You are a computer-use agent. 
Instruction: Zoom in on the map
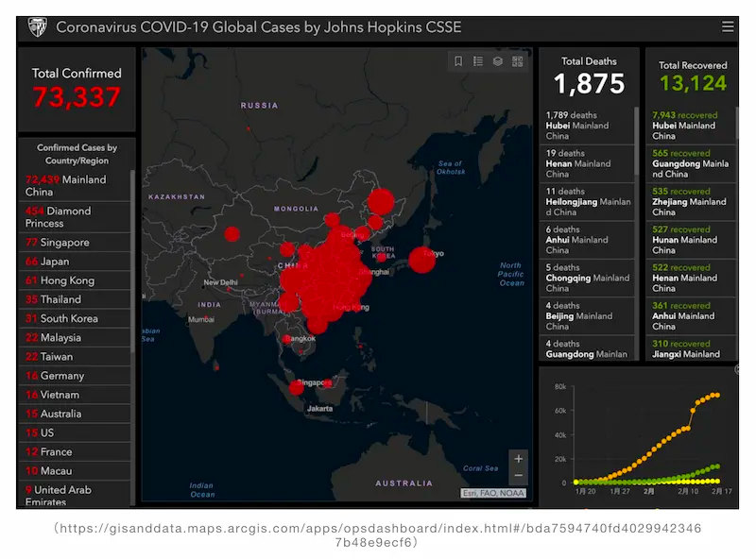point(518,459)
